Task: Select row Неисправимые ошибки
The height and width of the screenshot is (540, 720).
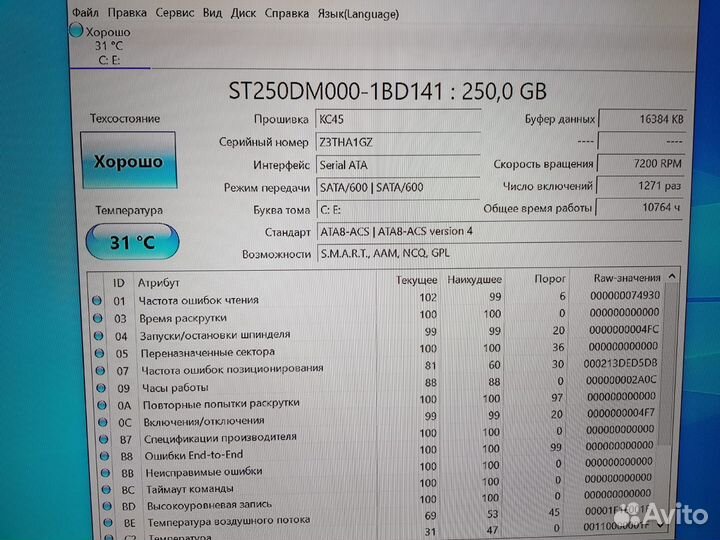Action: (x=376, y=468)
